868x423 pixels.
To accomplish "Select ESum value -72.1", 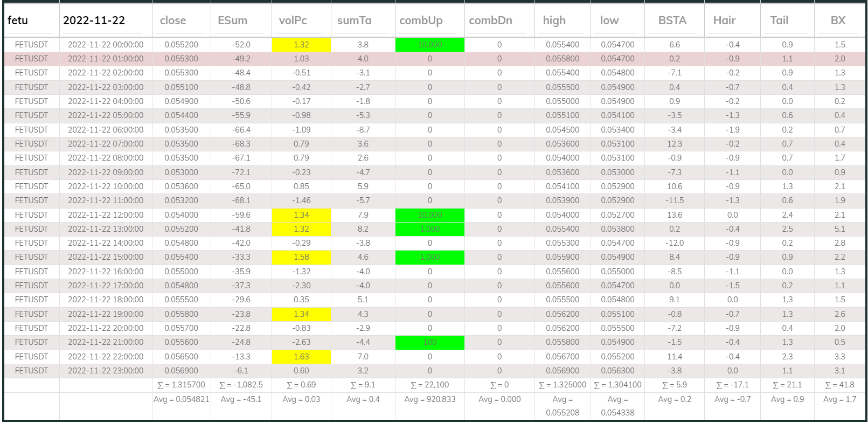I will [x=241, y=172].
